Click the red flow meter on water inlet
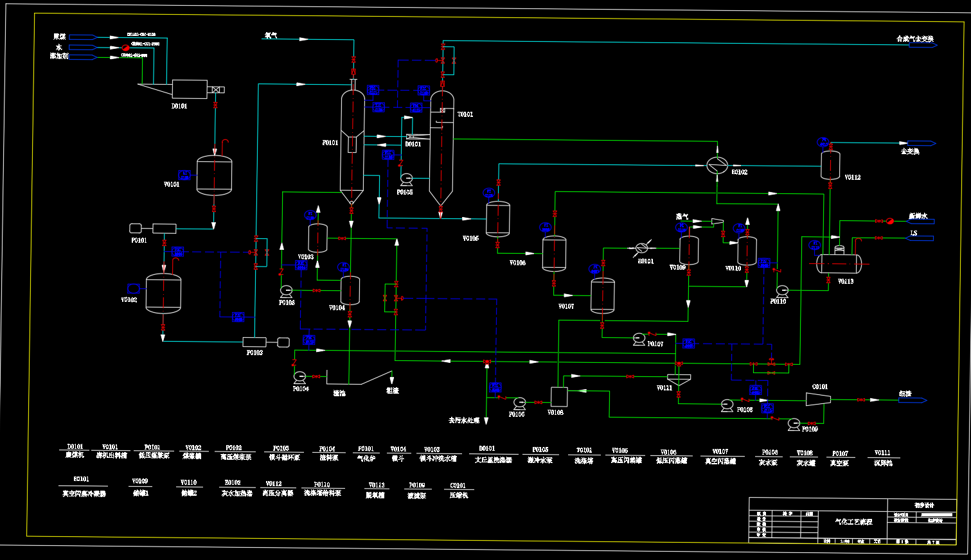Viewport: 971px width, 560px height. (x=126, y=47)
